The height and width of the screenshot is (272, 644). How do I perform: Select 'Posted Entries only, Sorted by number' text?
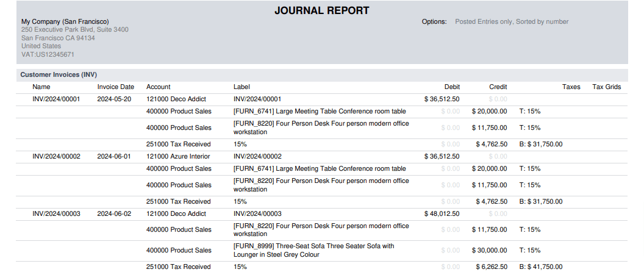[512, 21]
